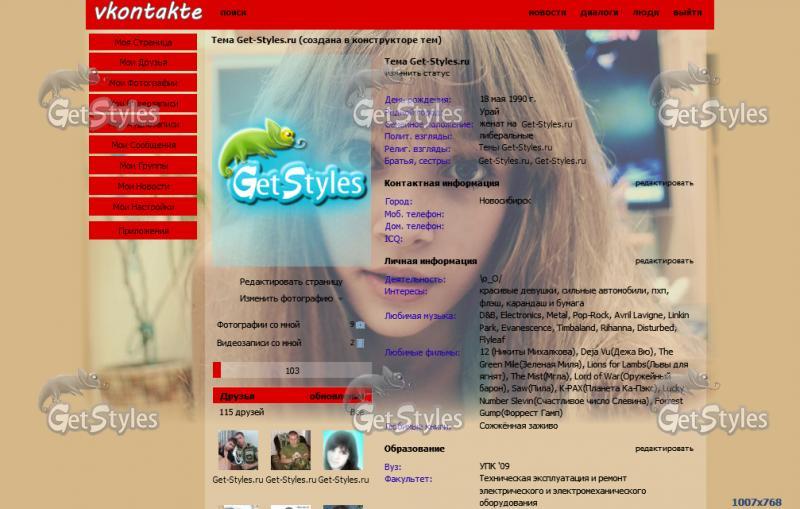Click Редактировать страницу under the photo
The image size is (800, 509).
point(291,282)
